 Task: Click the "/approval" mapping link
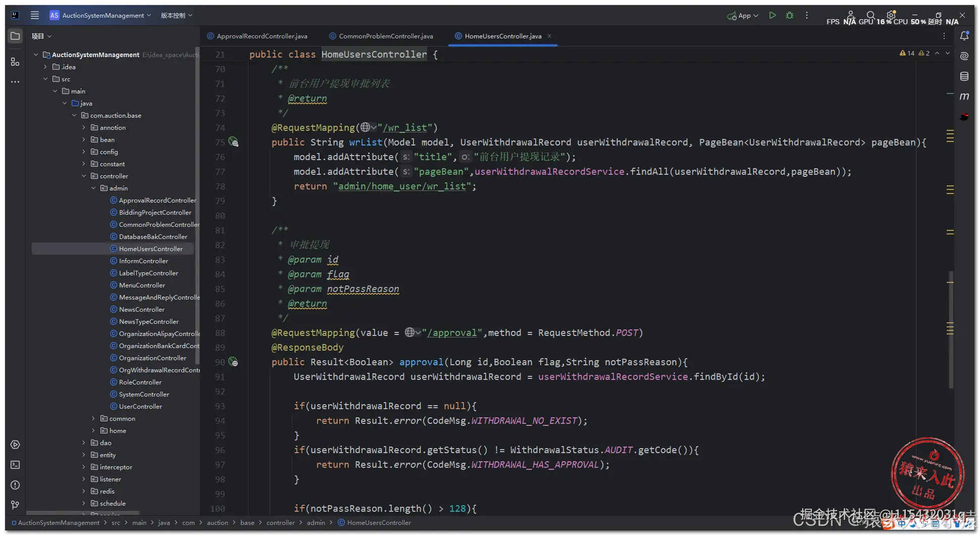pos(452,333)
